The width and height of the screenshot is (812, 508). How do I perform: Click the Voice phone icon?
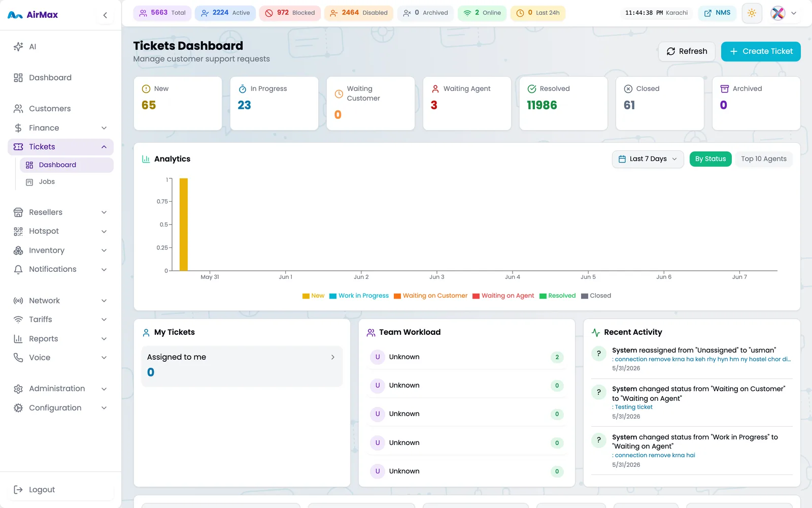pos(18,358)
